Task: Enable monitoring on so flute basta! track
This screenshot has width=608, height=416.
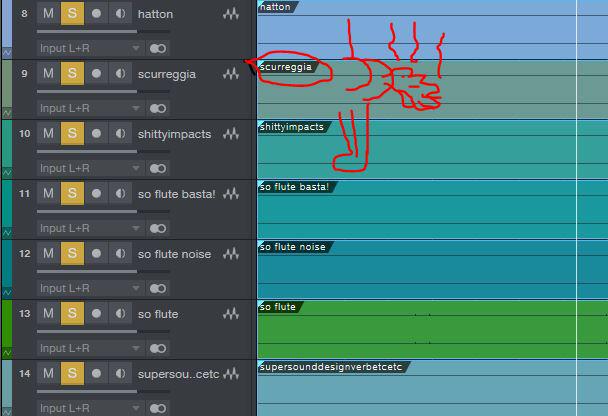Action: [120, 193]
